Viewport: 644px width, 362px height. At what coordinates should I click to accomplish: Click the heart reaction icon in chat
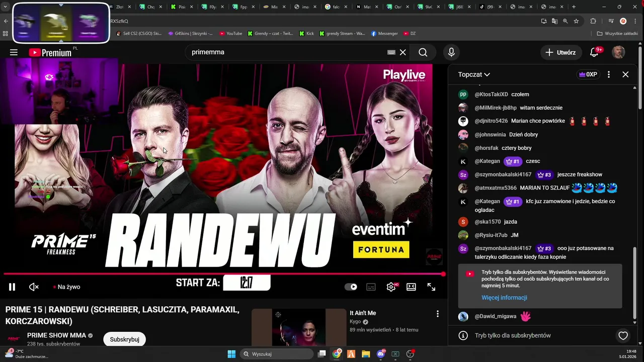(623, 335)
